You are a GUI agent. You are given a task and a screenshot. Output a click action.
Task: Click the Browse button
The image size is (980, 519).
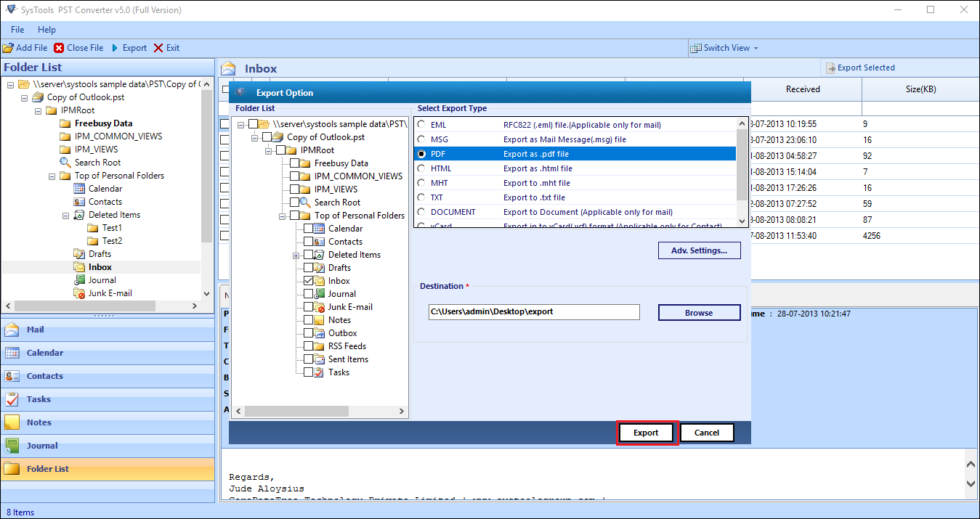click(699, 313)
